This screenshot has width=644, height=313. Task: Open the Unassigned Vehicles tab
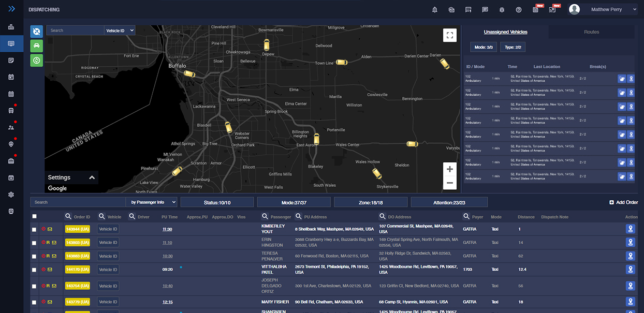(505, 32)
